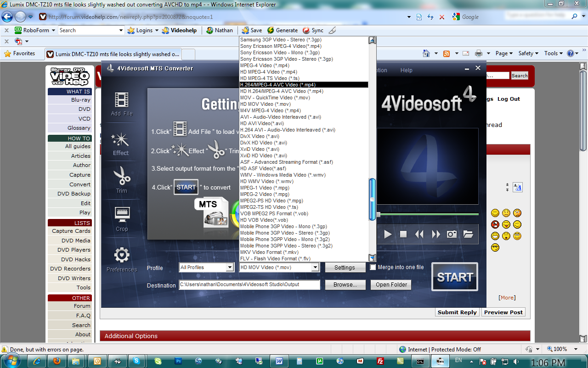Click the Open Folder button
Screen dimensions: 588x368
(x=391, y=285)
